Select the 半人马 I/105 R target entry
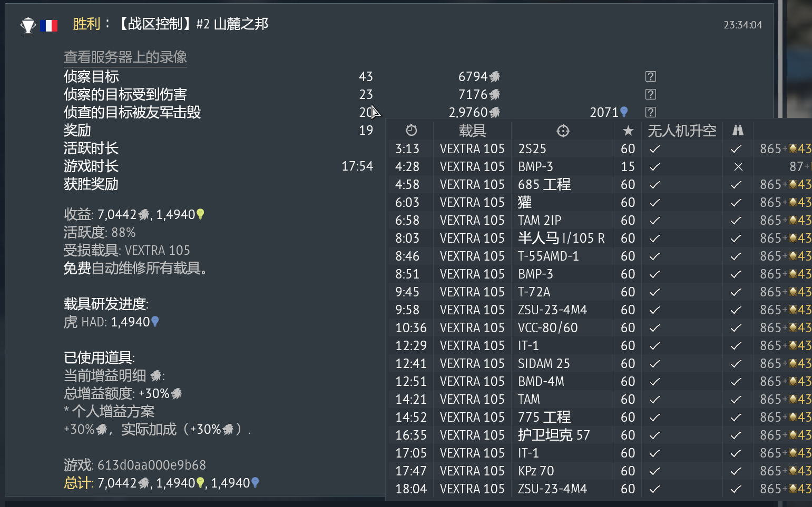The width and height of the screenshot is (812, 507). pyautogui.click(x=561, y=238)
